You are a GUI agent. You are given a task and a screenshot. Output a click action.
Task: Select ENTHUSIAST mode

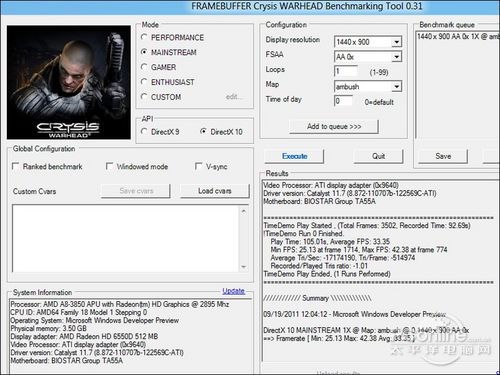point(144,82)
